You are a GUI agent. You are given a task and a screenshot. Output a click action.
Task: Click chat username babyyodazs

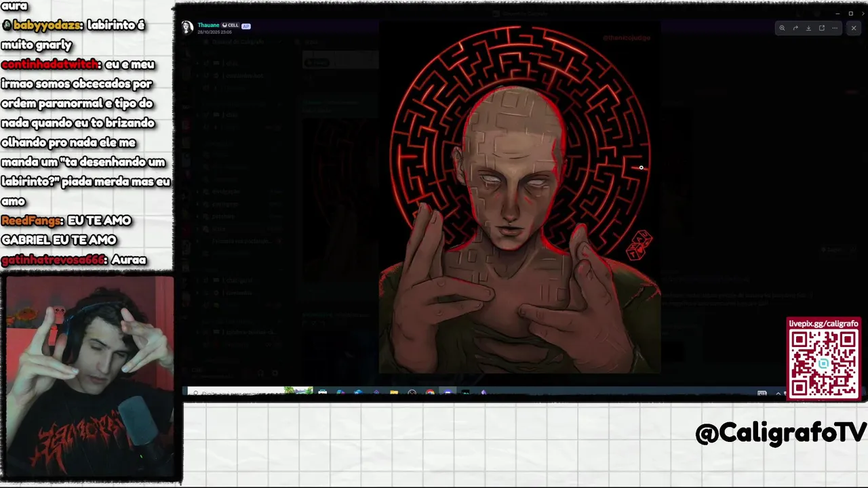point(47,25)
